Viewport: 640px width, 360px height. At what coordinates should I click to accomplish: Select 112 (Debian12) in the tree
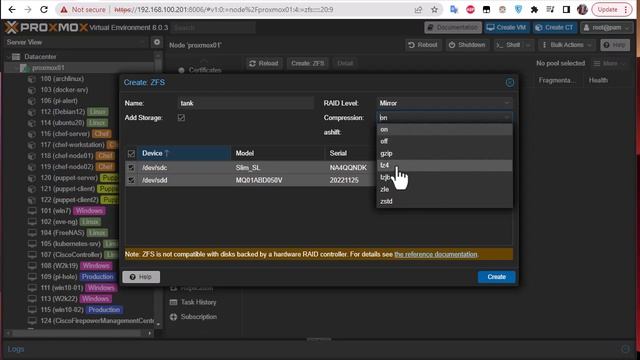coord(62,112)
